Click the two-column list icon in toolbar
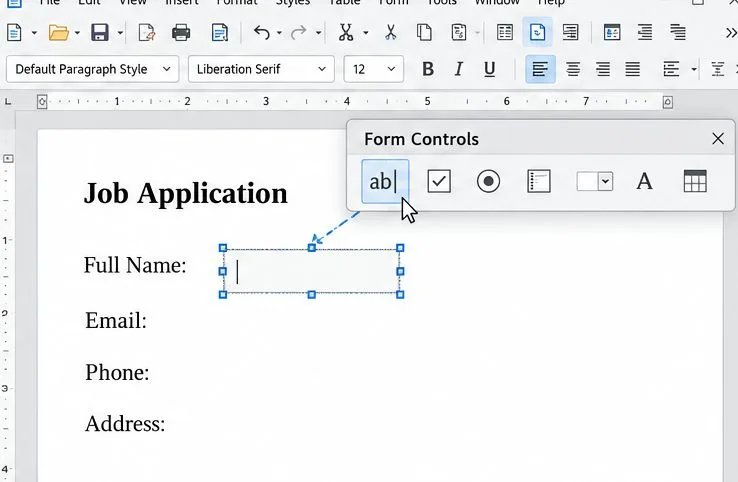Screen dimensions: 738x482 pos(505,32)
